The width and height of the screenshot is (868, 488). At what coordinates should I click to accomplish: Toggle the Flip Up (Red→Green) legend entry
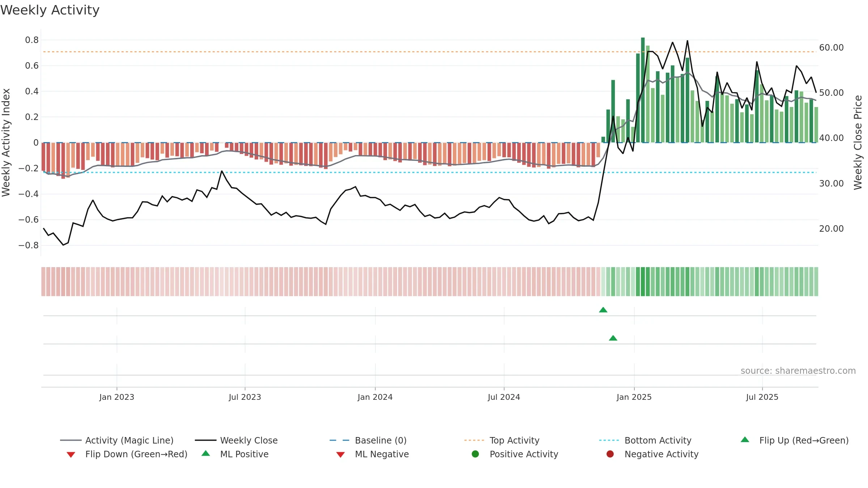tap(795, 440)
